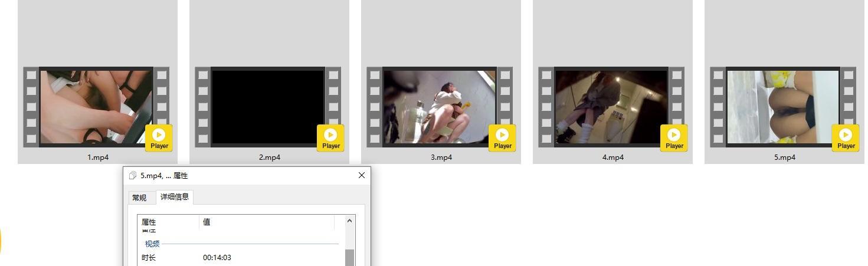Click the Player badge on 2.mp4
868x266 pixels.
[330, 138]
